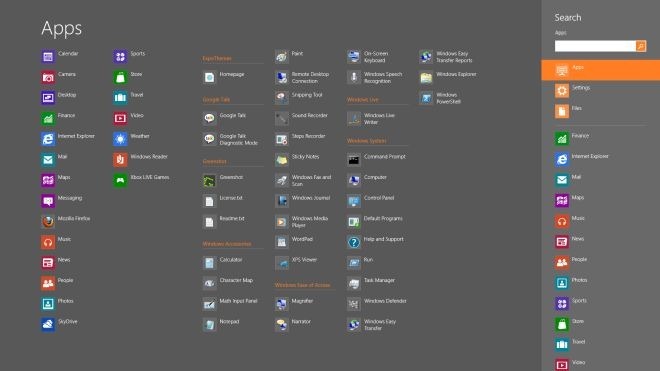This screenshot has width=660, height=371.
Task: Open the Desktop tile icon
Action: 48,98
